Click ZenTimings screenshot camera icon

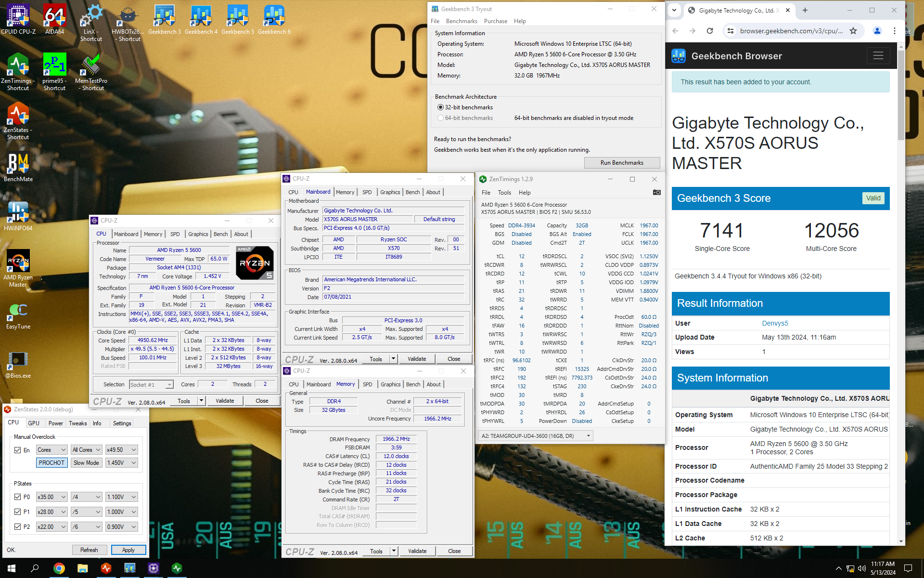656,192
